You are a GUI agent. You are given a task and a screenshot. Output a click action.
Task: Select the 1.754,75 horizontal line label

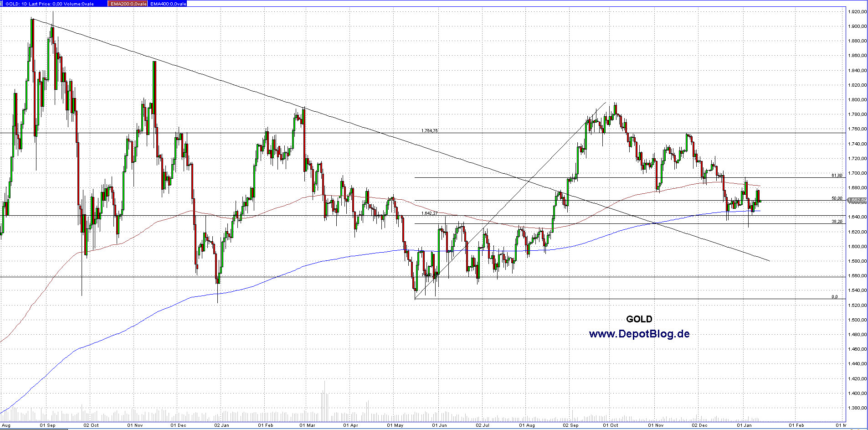pos(429,131)
